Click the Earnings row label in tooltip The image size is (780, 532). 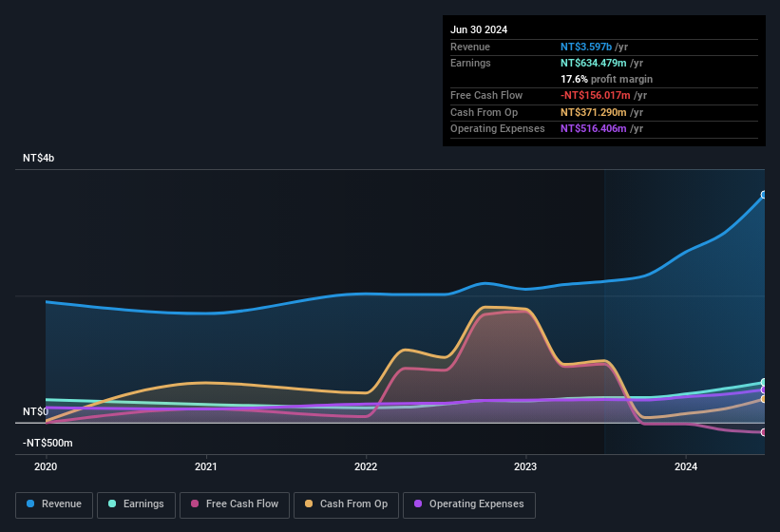coord(470,63)
